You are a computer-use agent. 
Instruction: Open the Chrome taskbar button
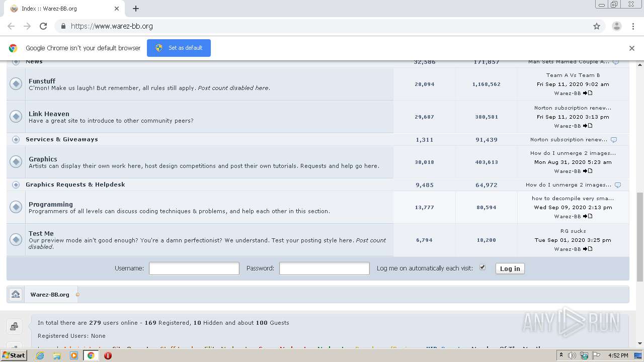(91, 355)
